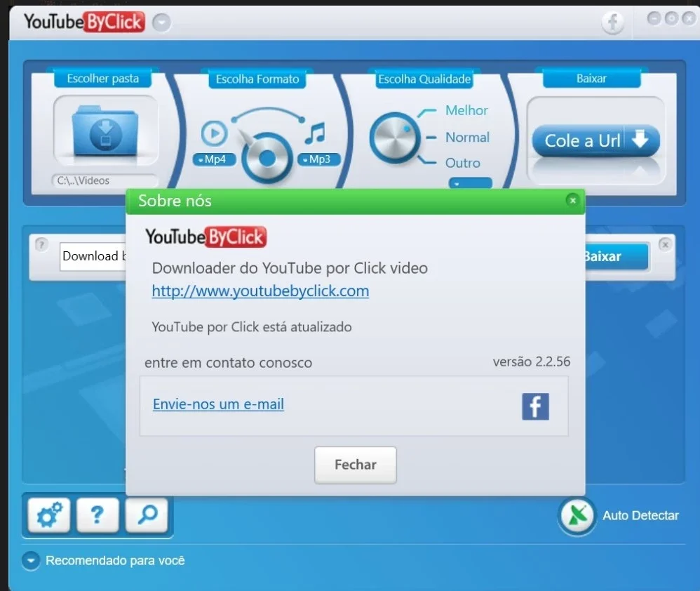Click Envie-nos um e-mail link
The image size is (700, 591).
pyautogui.click(x=218, y=404)
